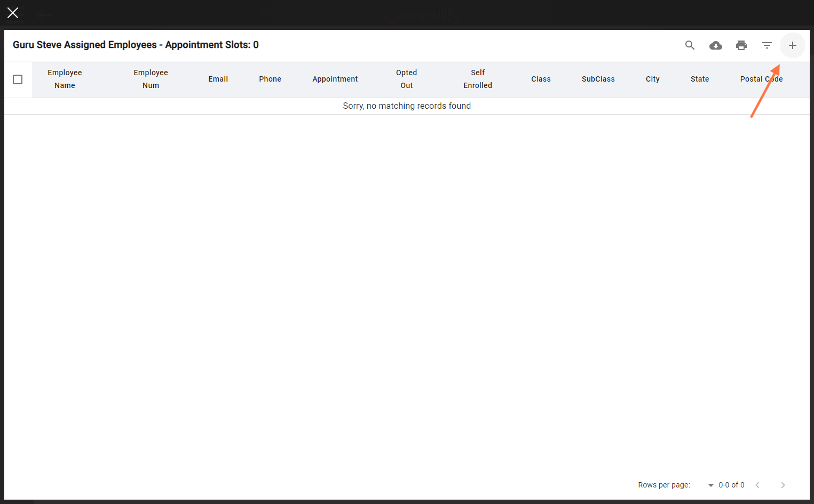The image size is (814, 504).
Task: Open the filter table icon
Action: (766, 45)
